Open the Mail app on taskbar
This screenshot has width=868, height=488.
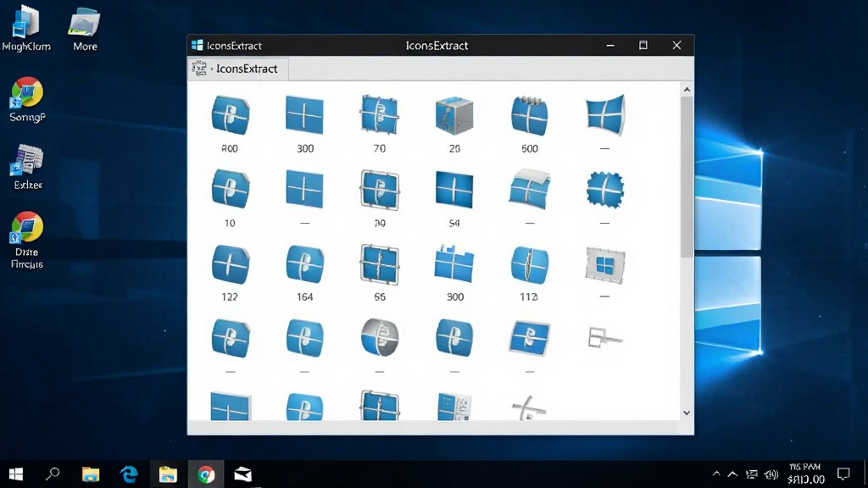242,474
